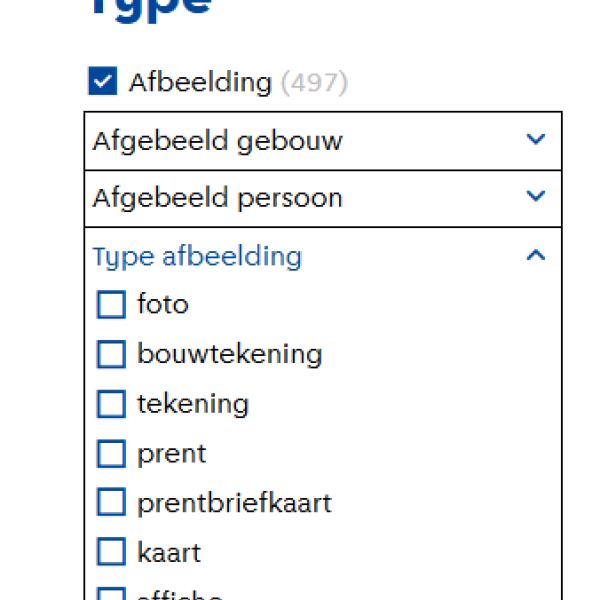Click the Afbeelding label text
Viewport: 600px width, 600px height.
click(200, 82)
